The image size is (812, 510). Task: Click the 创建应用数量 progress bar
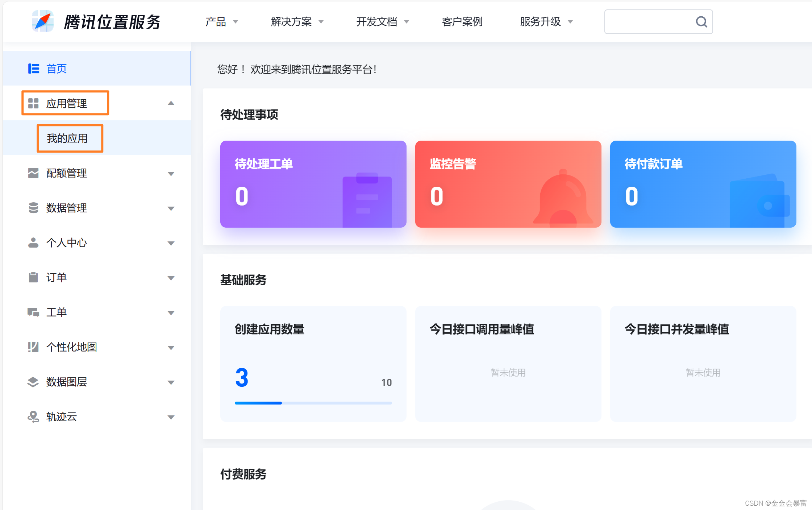[x=313, y=403]
